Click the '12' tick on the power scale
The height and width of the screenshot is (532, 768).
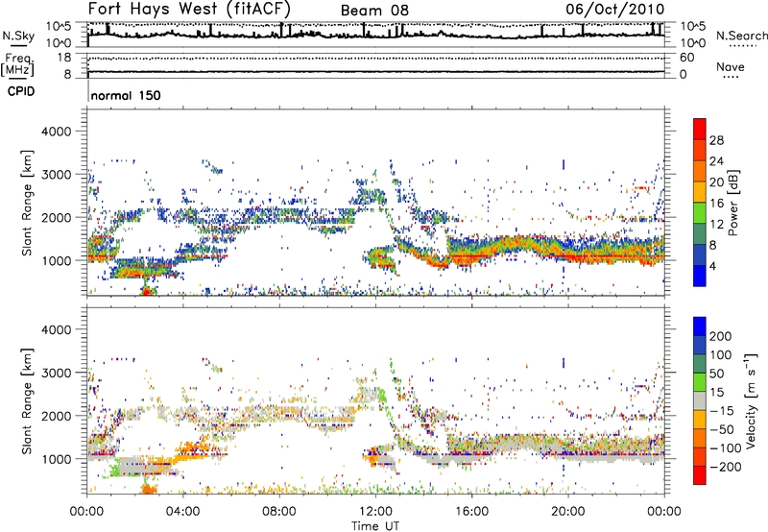716,225
